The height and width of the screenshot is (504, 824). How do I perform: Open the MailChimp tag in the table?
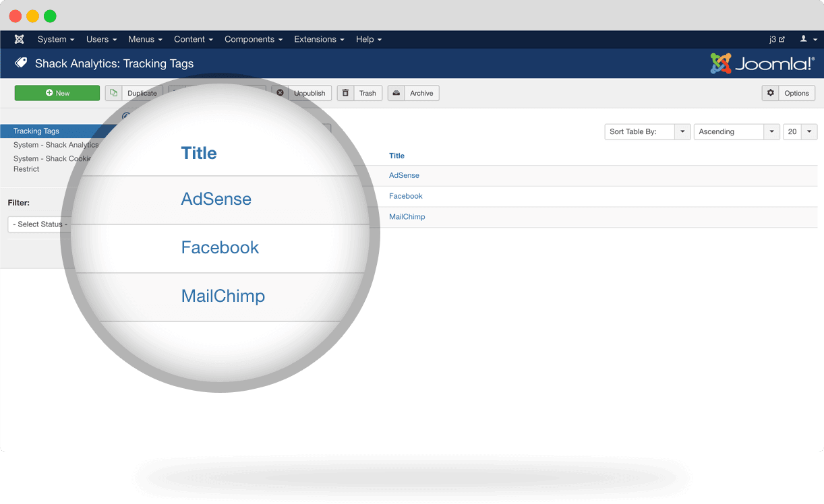pos(407,217)
